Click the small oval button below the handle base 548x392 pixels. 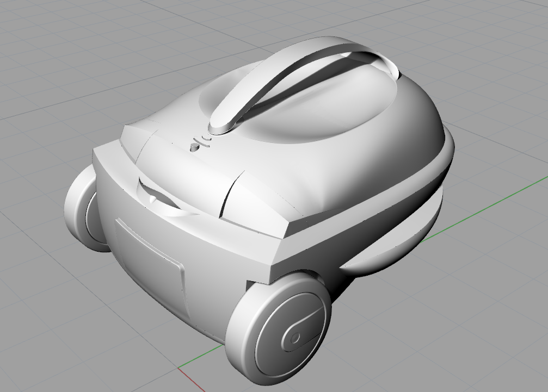(x=194, y=147)
